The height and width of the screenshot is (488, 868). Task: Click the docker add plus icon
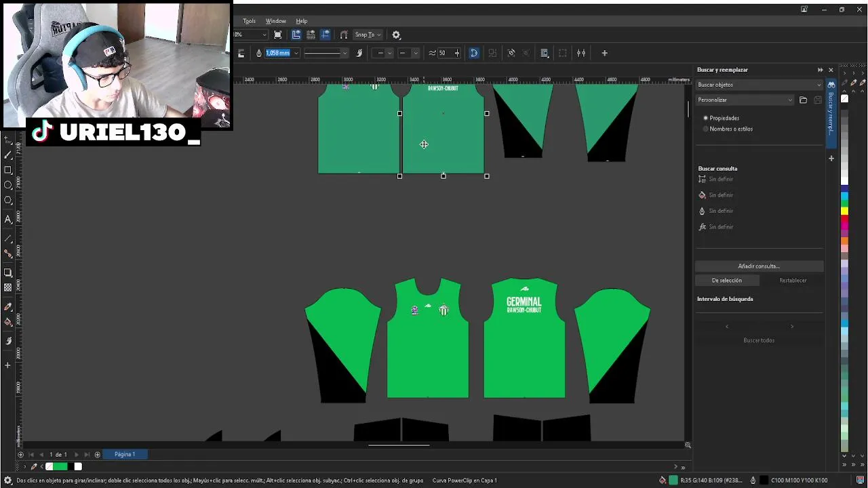click(x=831, y=159)
